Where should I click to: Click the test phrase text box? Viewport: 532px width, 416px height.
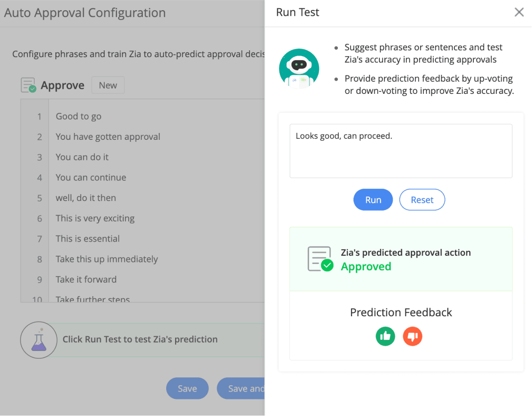(400, 151)
